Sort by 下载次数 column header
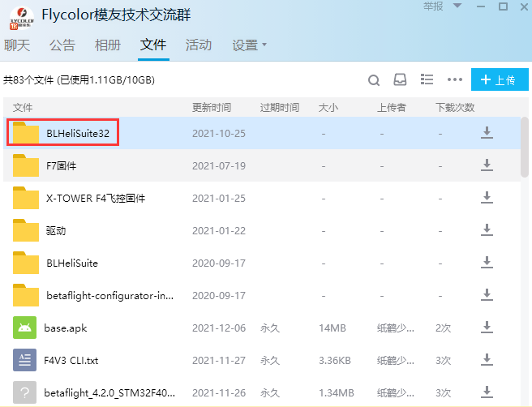Screen dimensions: 532x407 click(455, 108)
